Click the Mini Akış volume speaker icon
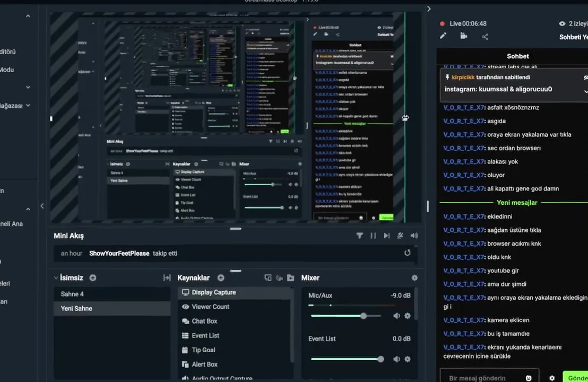 coord(414,236)
